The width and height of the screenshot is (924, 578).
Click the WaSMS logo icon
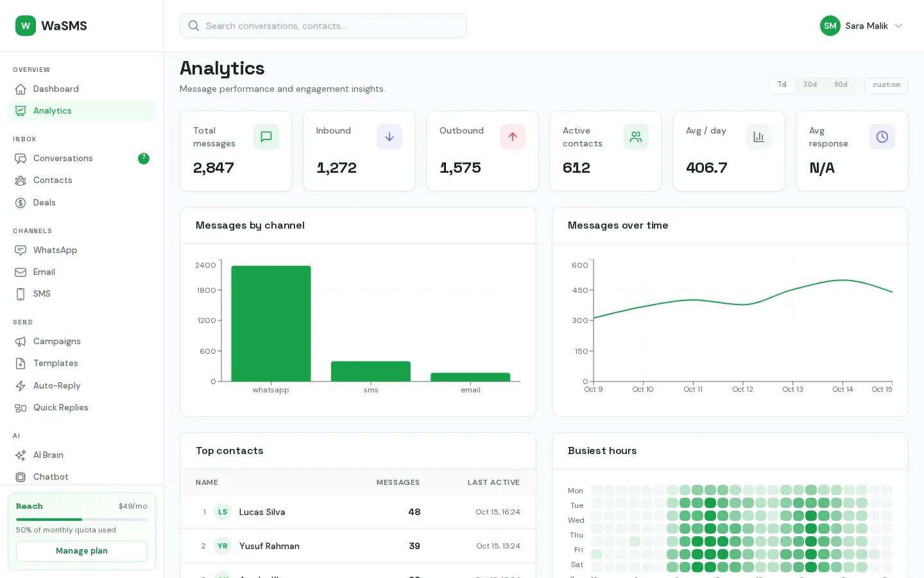[x=26, y=26]
